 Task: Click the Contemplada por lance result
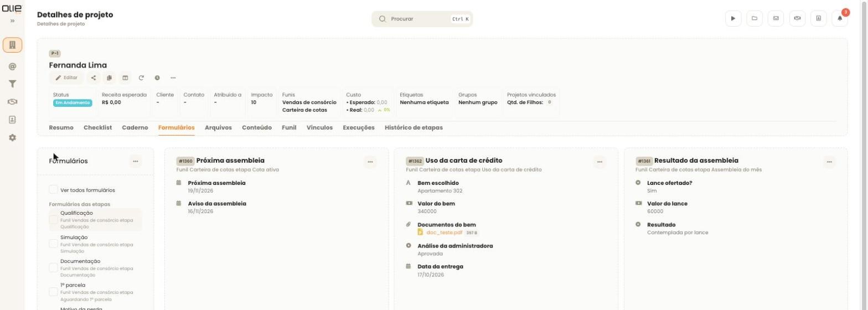(678, 232)
